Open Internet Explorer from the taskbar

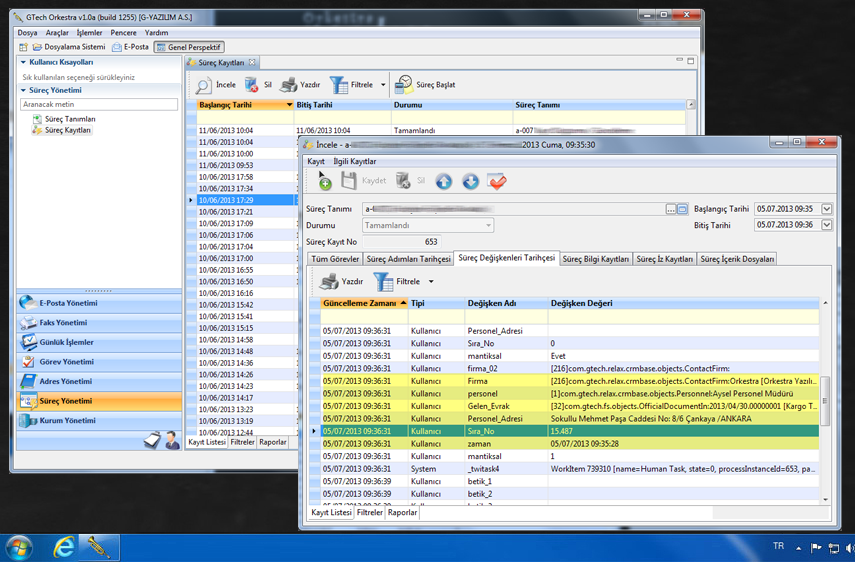click(x=64, y=547)
